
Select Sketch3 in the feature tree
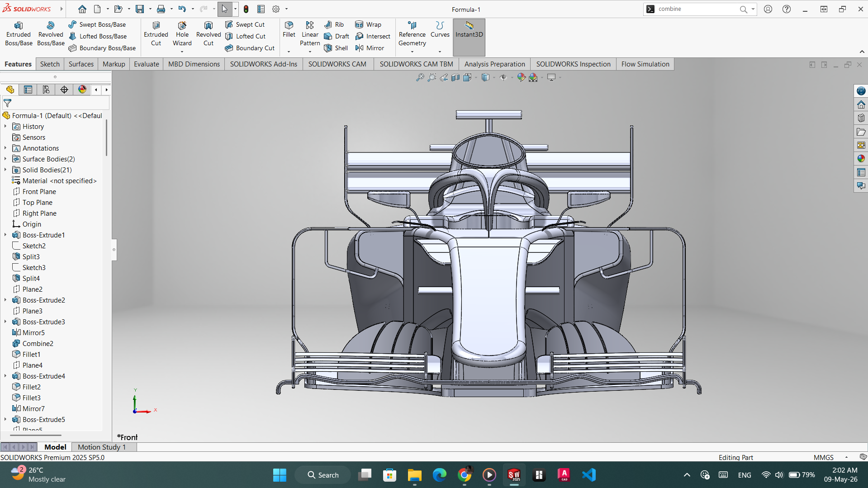34,267
